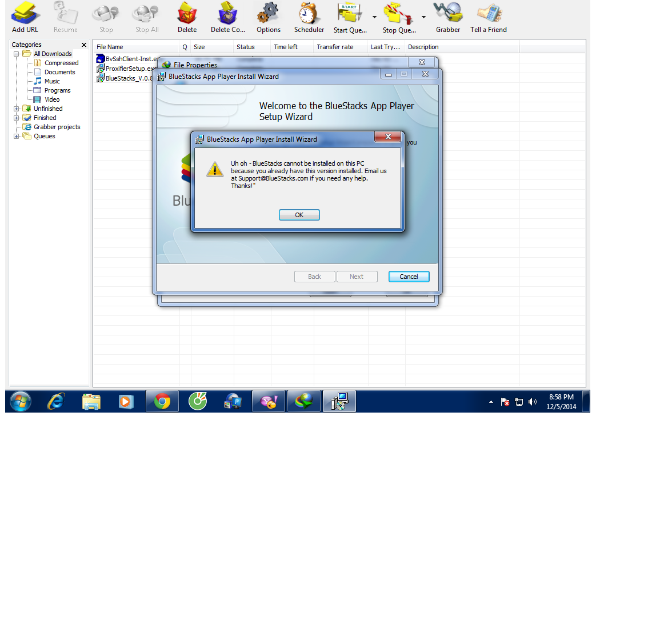Minimize the BlueStacks Install Wizard window
Image resolution: width=672 pixels, height=640 pixels.
389,74
